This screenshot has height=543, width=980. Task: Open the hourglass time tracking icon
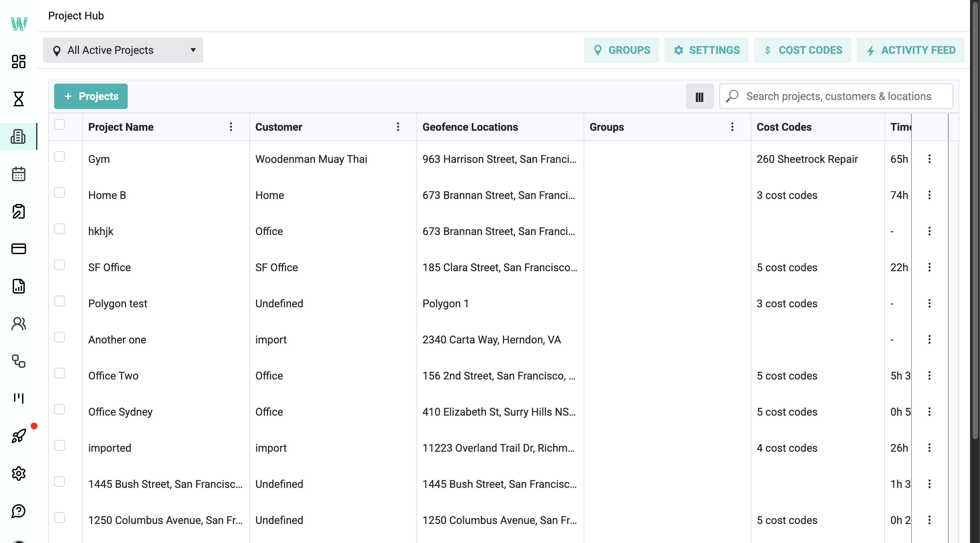[x=18, y=99]
